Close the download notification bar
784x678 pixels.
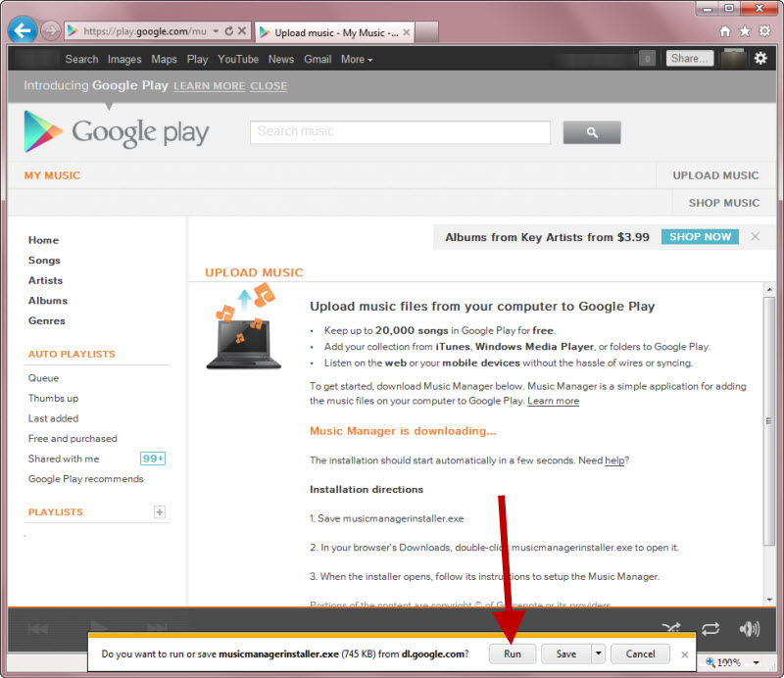(684, 654)
